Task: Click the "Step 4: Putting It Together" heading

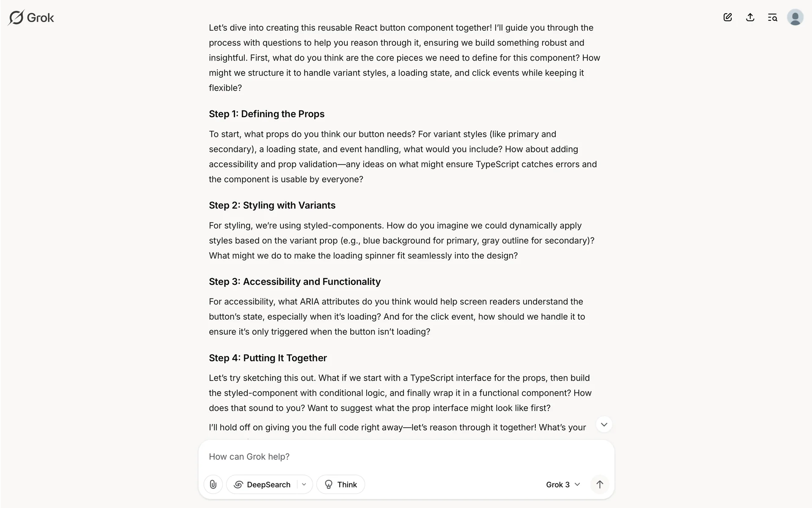Action: (268, 358)
